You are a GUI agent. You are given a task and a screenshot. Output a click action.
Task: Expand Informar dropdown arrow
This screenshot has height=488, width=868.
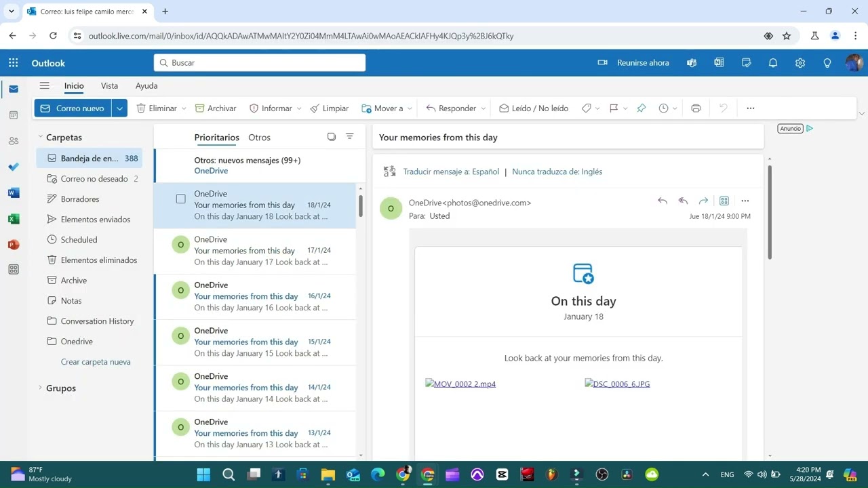(x=299, y=108)
